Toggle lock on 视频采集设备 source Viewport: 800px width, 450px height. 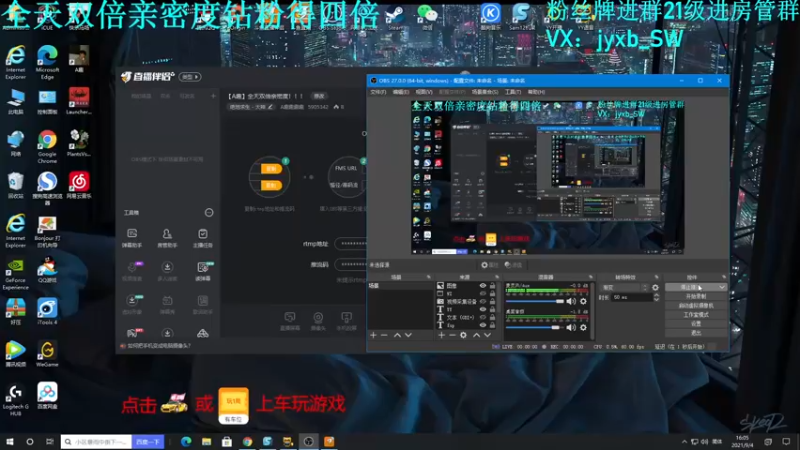pyautogui.click(x=492, y=302)
